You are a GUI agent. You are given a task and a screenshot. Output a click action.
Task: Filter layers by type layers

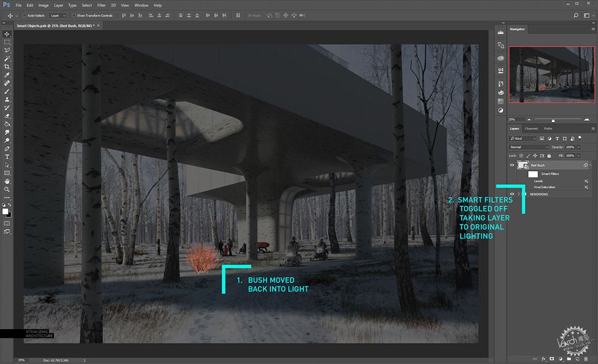click(x=557, y=139)
